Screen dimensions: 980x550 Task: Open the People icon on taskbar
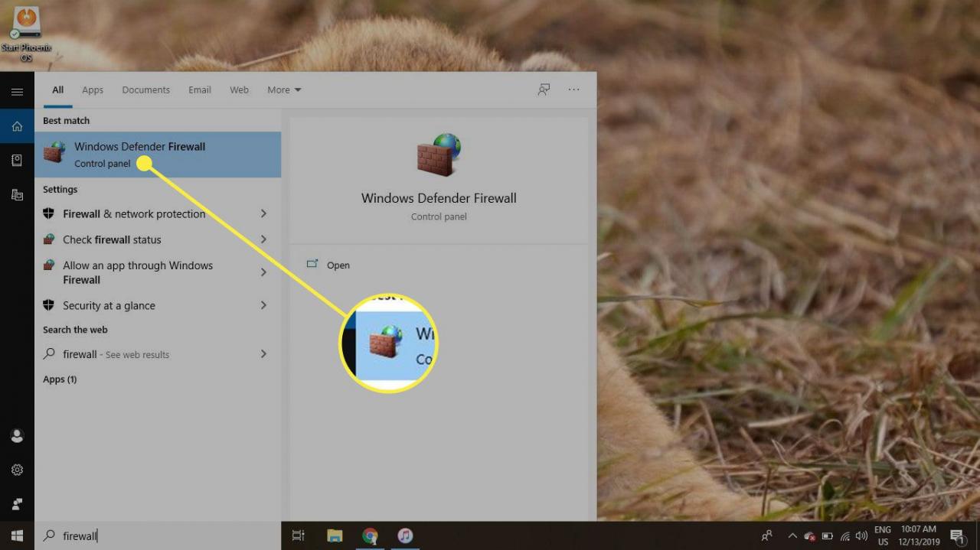pos(766,535)
